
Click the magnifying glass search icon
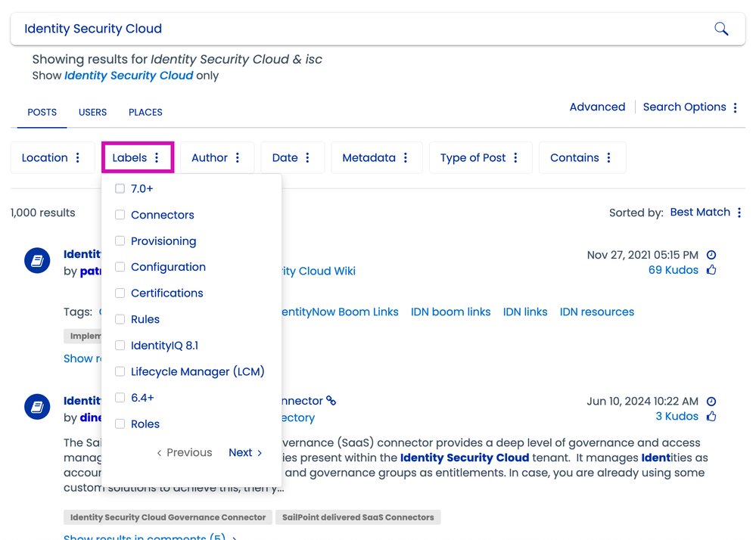(x=721, y=29)
